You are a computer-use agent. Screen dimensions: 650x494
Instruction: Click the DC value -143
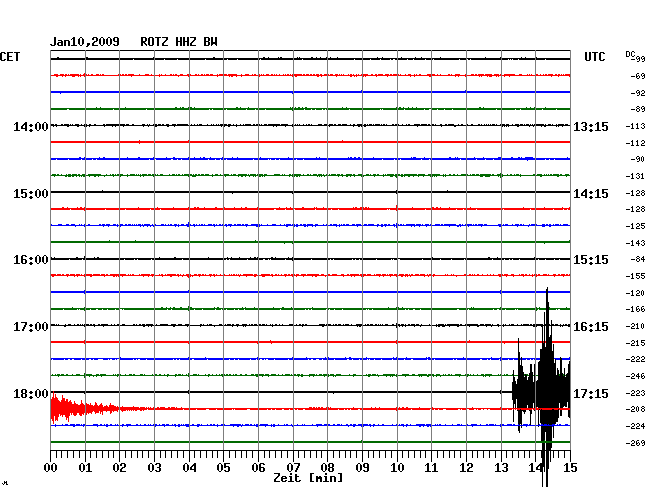pos(635,243)
